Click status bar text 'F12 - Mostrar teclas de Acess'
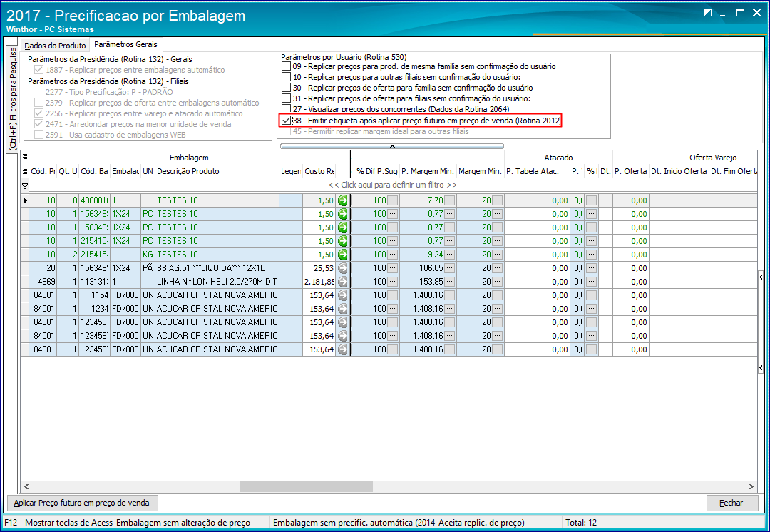This screenshot has width=770, height=532. (x=58, y=523)
